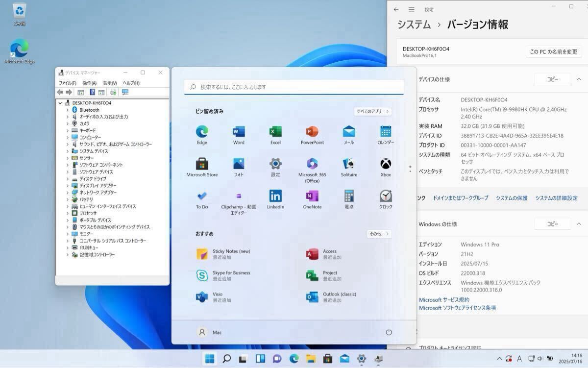Open システムの保護 link
The width and height of the screenshot is (588, 368).
point(512,198)
